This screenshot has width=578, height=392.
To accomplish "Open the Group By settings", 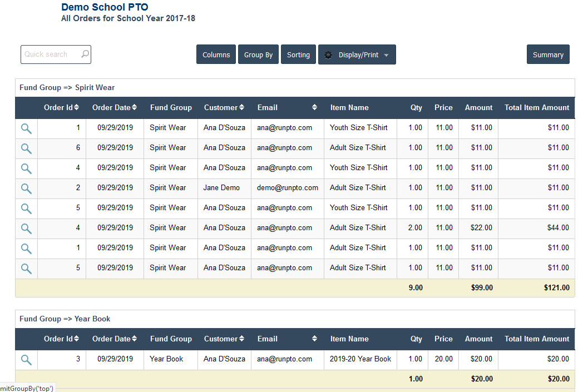I will pos(258,54).
